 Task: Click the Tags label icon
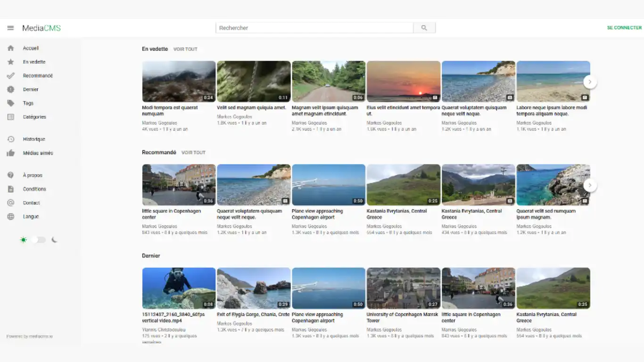[11, 103]
